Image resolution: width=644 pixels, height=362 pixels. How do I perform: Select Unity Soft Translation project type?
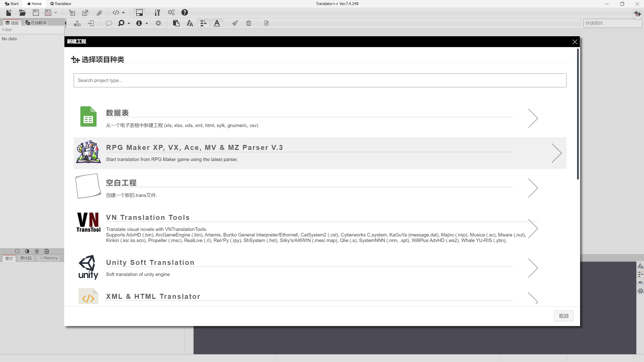pos(320,268)
